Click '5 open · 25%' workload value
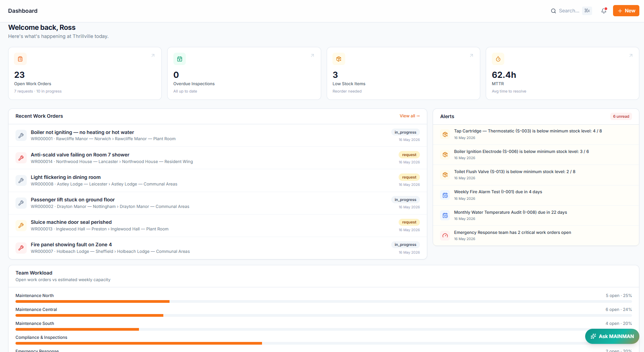This screenshot has width=644, height=352. [619, 295]
